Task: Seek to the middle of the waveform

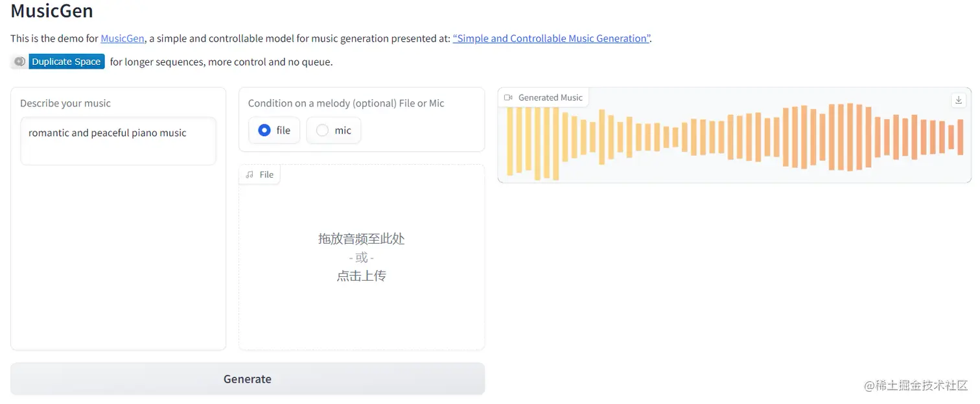Action: (x=734, y=137)
